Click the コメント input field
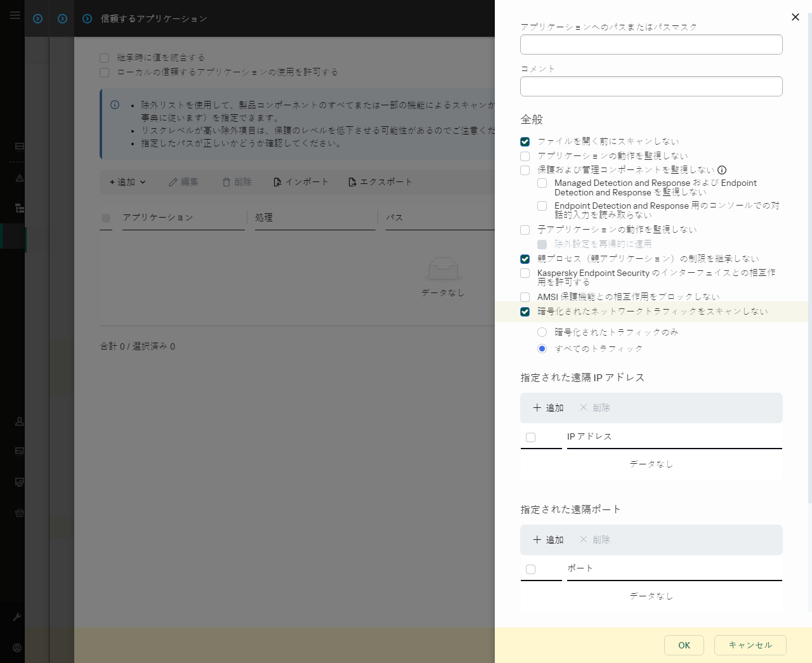 651,86
